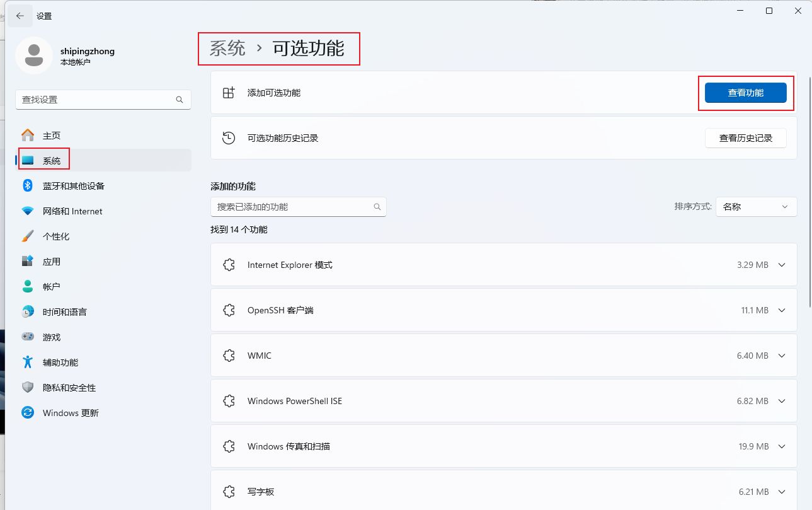Click the 搜索已添加的功能 search field
Viewport: 812px width, 510px height.
click(293, 207)
